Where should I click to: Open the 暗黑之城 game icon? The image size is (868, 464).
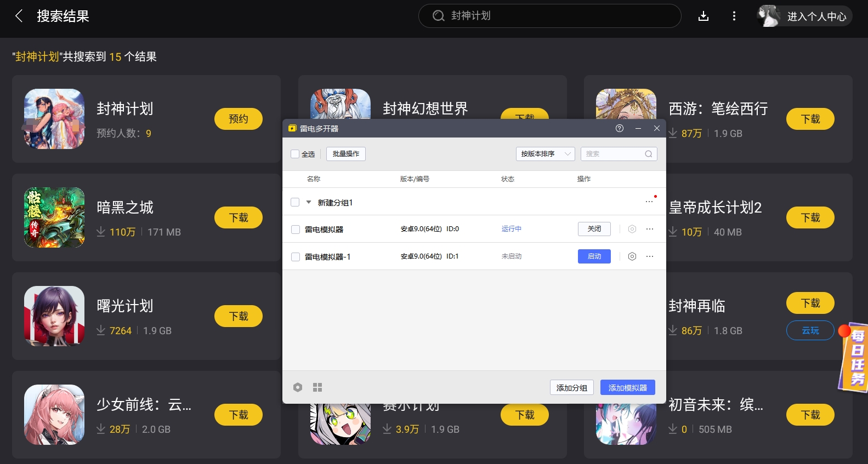[x=54, y=217]
